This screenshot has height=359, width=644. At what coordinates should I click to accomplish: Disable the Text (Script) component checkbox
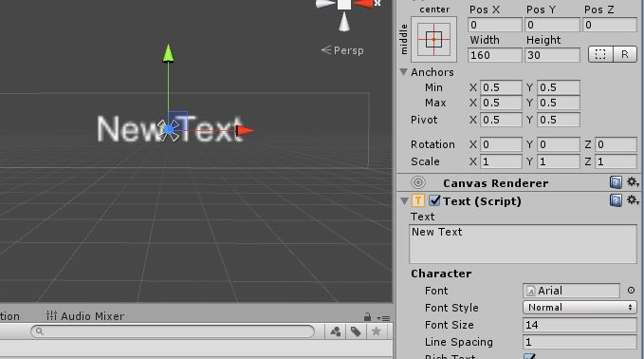point(434,200)
